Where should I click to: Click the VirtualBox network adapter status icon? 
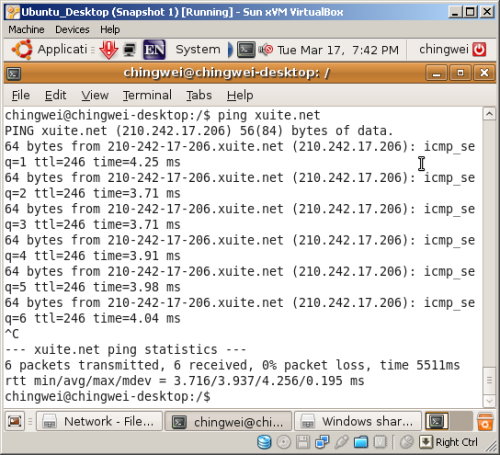coord(322,443)
